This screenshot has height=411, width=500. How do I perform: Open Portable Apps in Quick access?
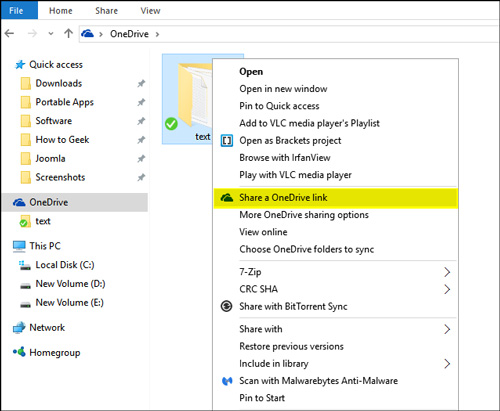[x=65, y=102]
